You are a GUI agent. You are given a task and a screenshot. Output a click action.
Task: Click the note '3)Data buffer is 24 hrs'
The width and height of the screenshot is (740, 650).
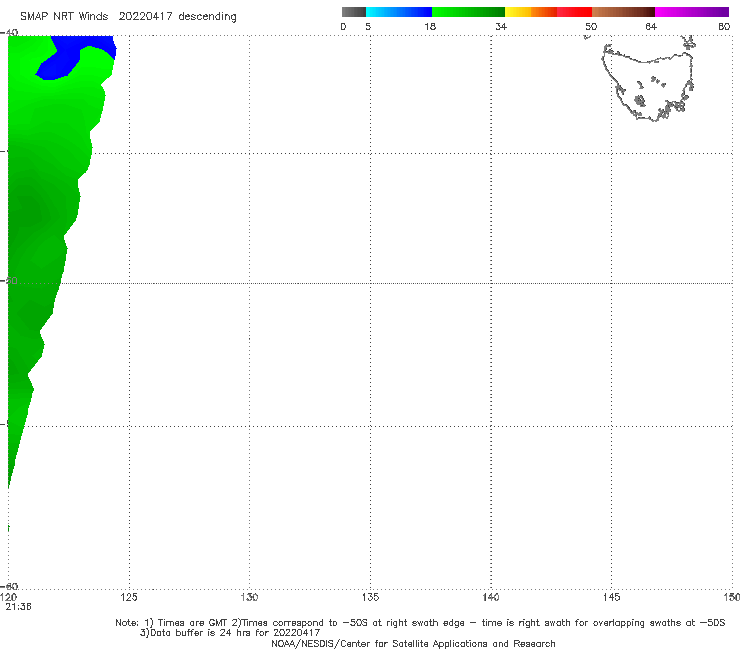[x=230, y=633]
